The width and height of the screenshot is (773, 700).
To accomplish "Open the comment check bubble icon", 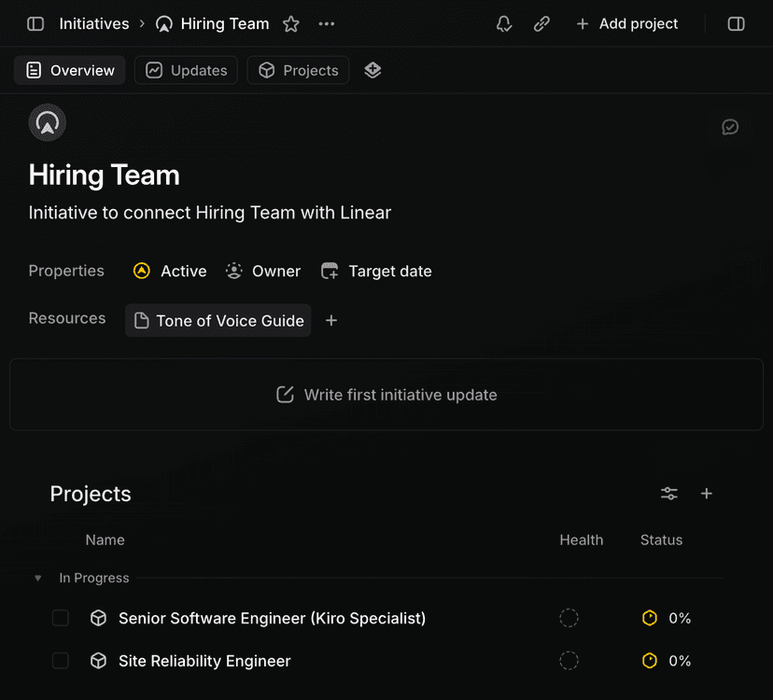I will pos(730,127).
